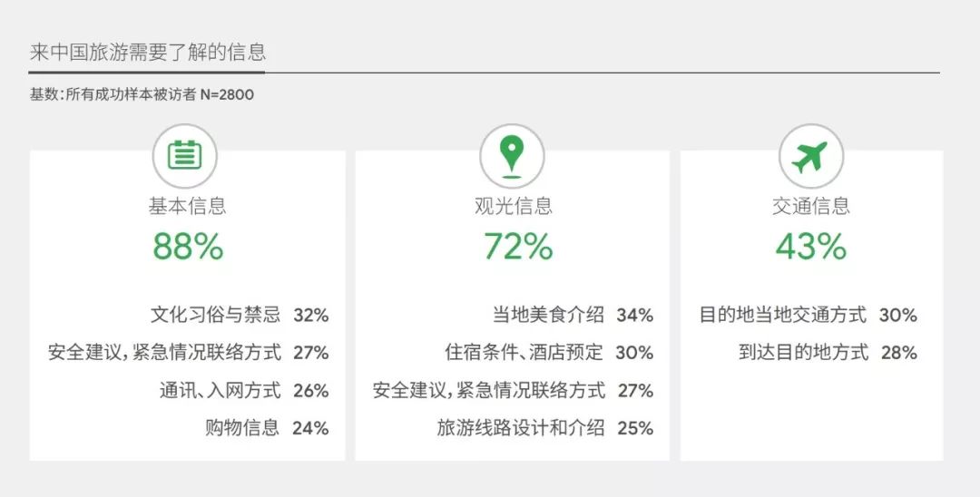Select the 基本信息 heading

click(188, 206)
